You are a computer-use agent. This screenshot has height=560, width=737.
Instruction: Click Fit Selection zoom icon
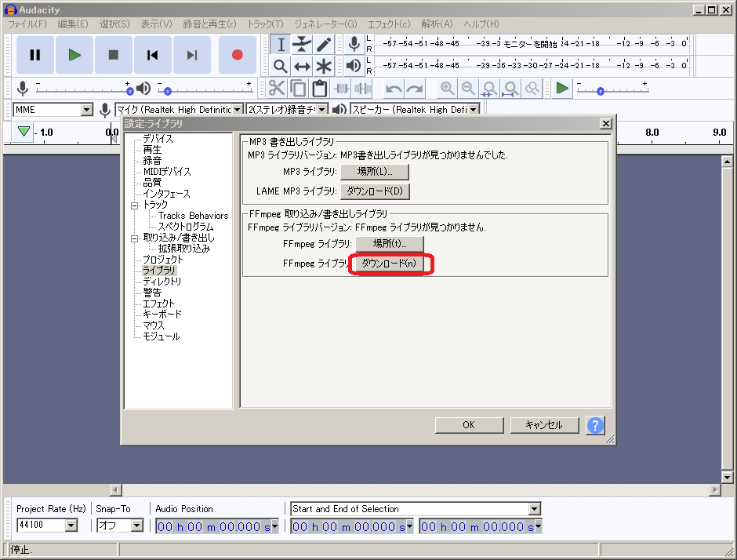pos(489,89)
